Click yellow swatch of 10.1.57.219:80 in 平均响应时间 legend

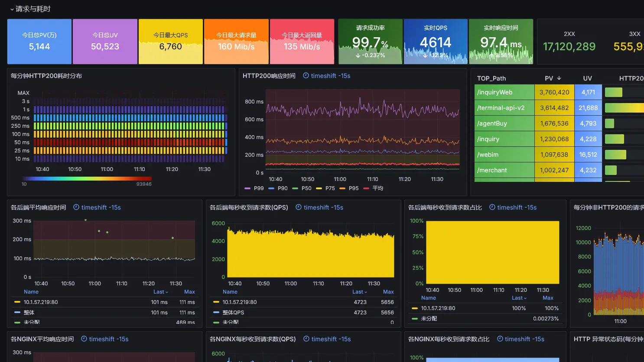pyautogui.click(x=17, y=302)
